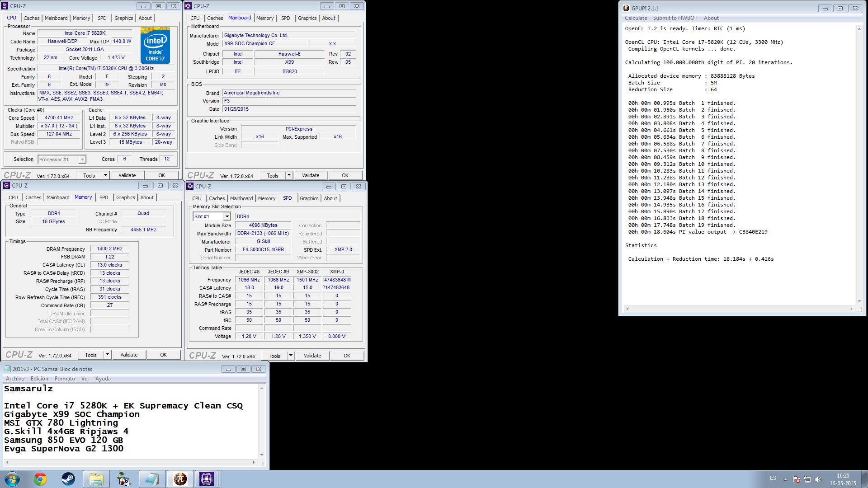This screenshot has height=488, width=868.
Task: Click the Core Speed value 4700.41 MHz
Action: tap(59, 117)
